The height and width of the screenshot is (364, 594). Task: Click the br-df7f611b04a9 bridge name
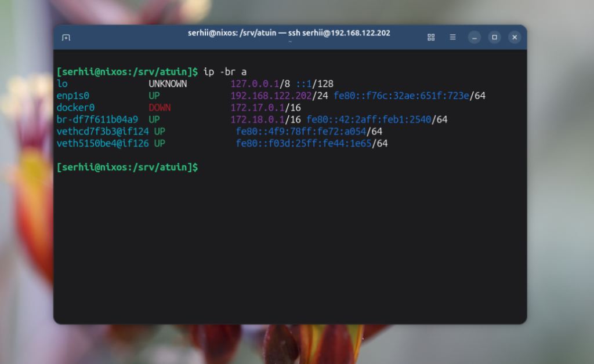pos(97,119)
